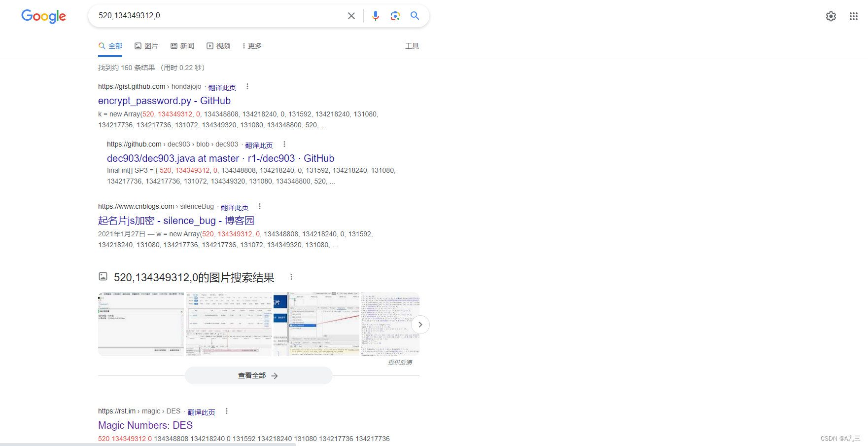Switch to the 图片 tab
Viewport: 868px width, 446px height.
pyautogui.click(x=146, y=45)
